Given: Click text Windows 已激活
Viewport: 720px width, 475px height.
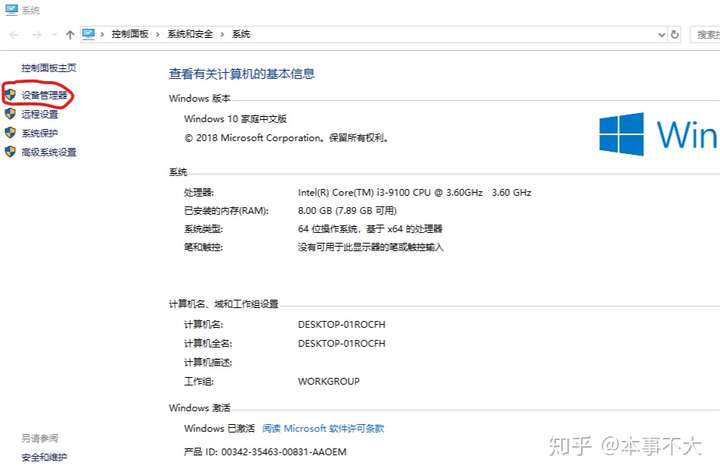Looking at the screenshot, I should (x=219, y=429).
